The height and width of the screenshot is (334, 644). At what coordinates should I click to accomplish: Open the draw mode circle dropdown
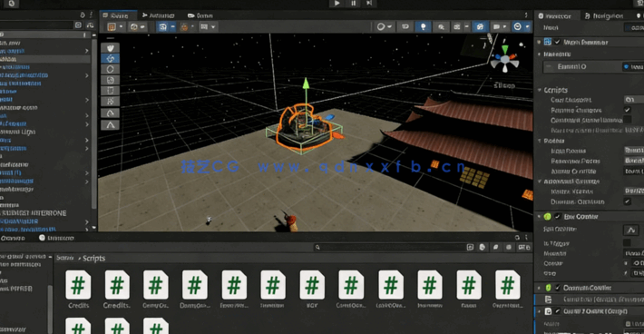point(384,26)
